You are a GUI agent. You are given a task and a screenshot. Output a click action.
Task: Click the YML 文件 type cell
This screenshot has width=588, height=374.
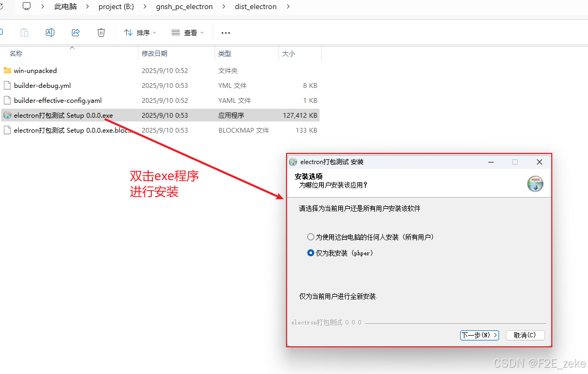click(233, 86)
